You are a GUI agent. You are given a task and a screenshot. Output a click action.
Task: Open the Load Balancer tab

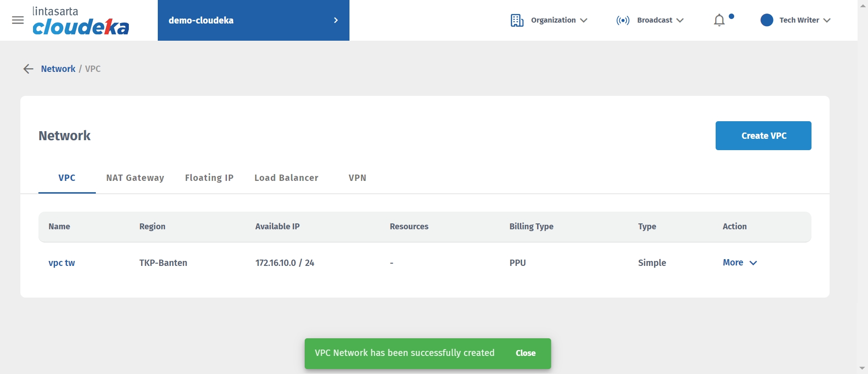tap(286, 178)
